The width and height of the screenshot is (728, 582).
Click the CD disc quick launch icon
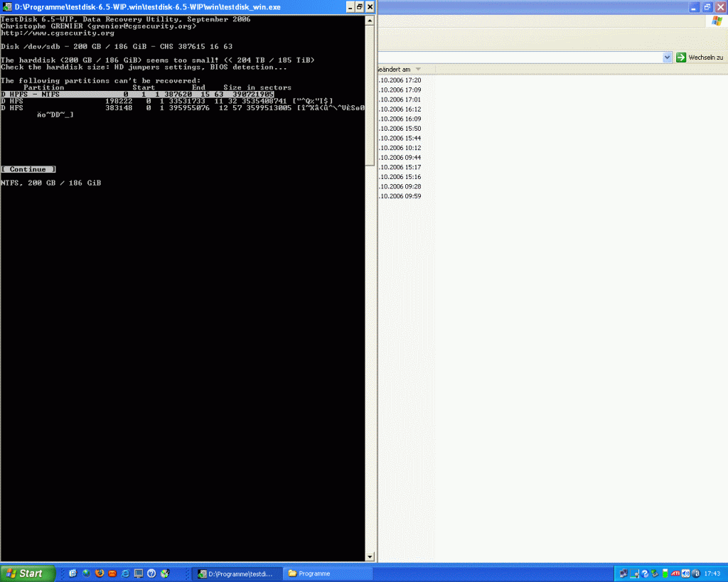165,573
